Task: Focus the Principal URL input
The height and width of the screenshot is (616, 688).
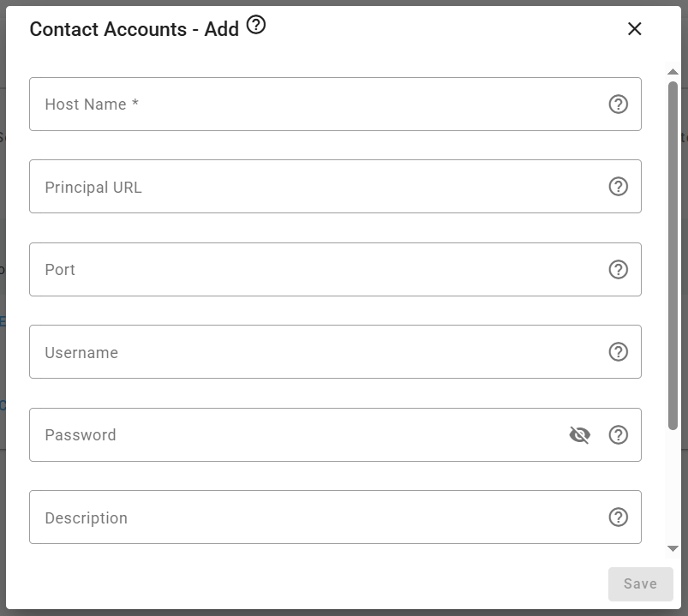Action: click(335, 187)
